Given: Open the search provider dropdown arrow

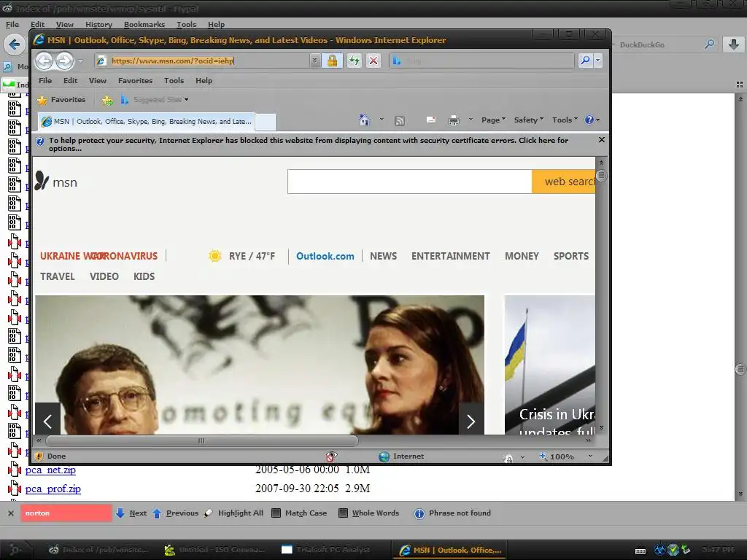Looking at the screenshot, I should (598, 61).
